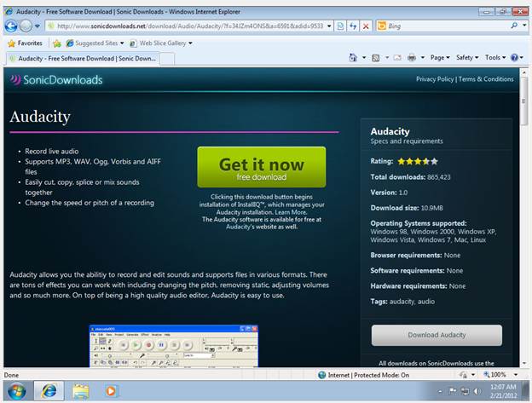Screen dimensions: 532x403
Task: Click the RSS feeds icon
Action: click(376, 58)
